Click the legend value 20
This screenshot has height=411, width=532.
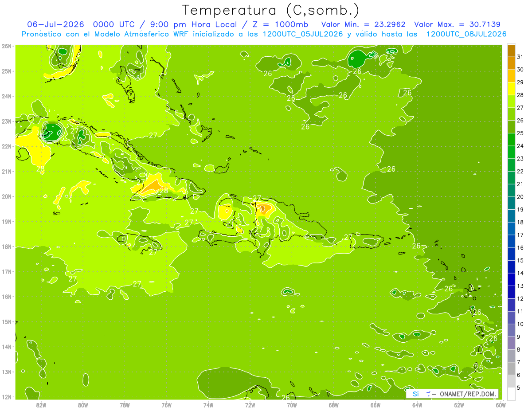tap(520, 197)
